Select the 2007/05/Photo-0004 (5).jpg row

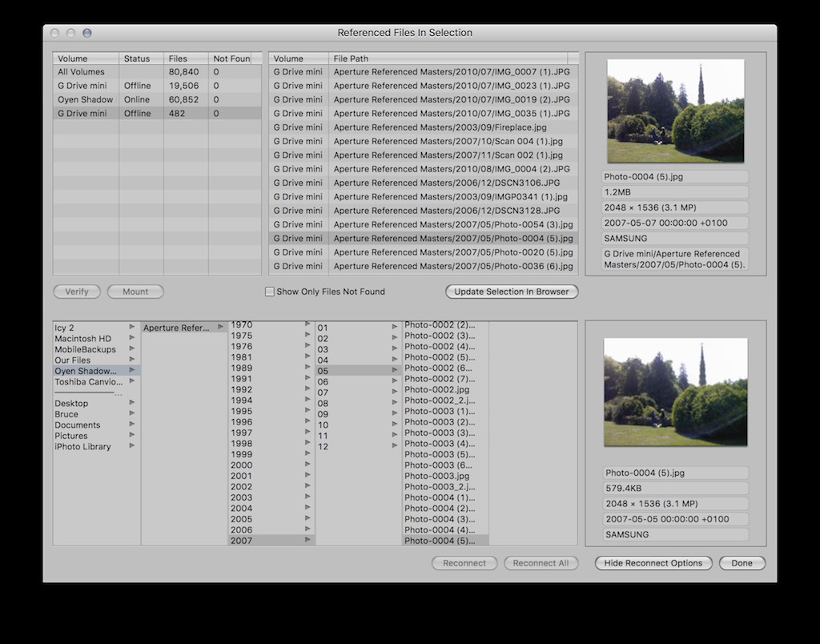pyautogui.click(x=424, y=238)
